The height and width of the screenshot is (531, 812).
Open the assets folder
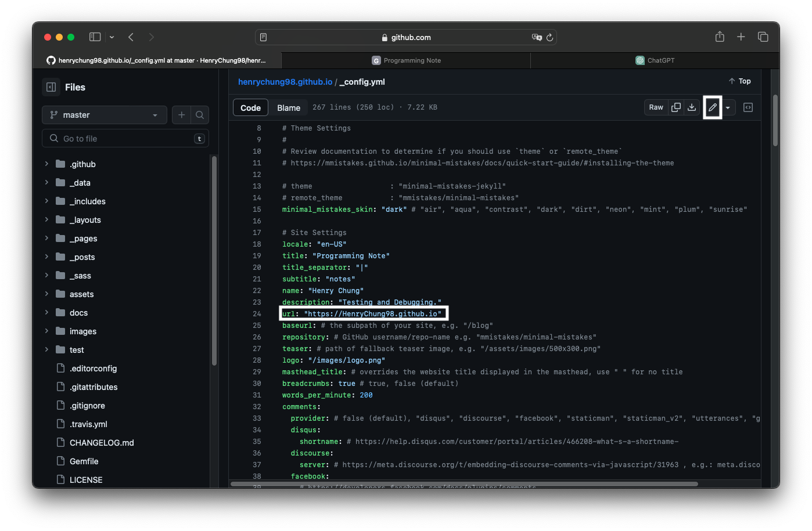tap(81, 294)
